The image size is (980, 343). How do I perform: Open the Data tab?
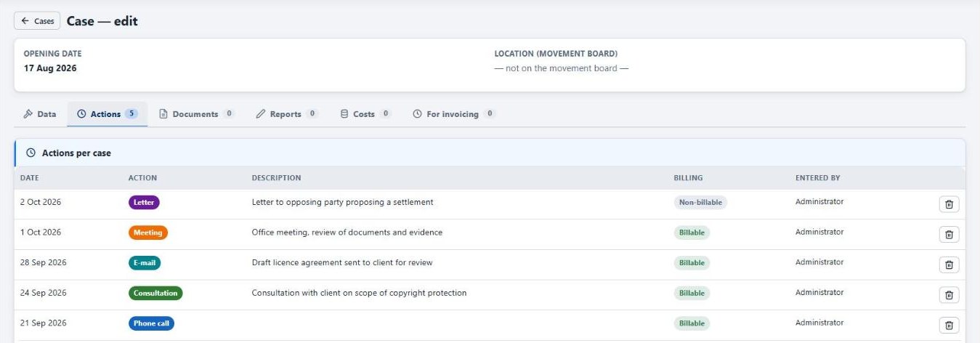point(40,114)
